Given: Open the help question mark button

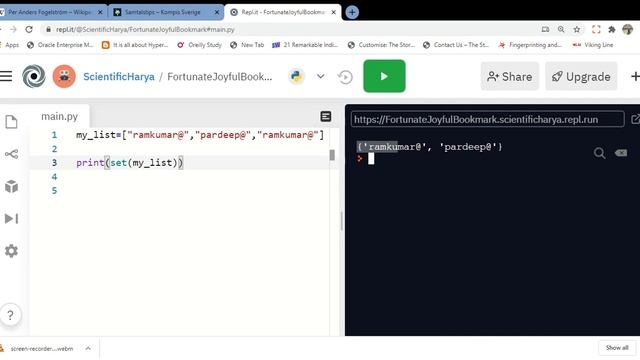Looking at the screenshot, I should (11, 315).
